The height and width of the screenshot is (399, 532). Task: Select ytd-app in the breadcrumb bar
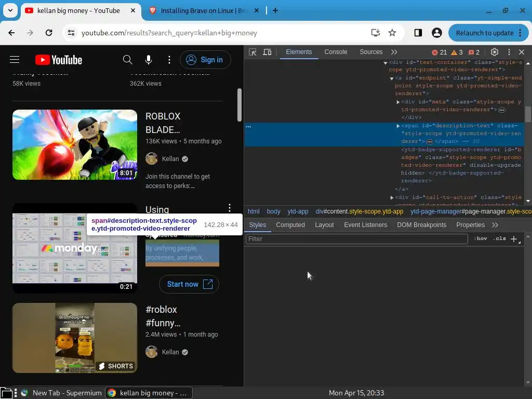click(298, 211)
